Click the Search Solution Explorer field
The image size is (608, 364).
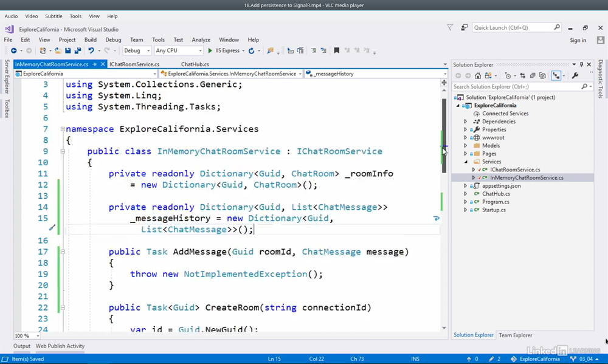tap(522, 87)
